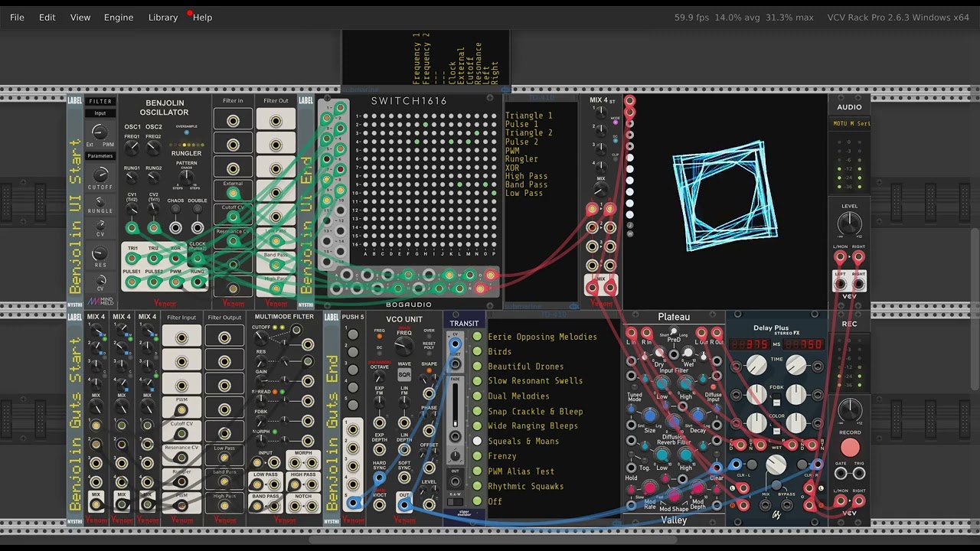Click the 'Rhythmic Squawks' label text
This screenshot has height=551, width=980.
[x=525, y=486]
